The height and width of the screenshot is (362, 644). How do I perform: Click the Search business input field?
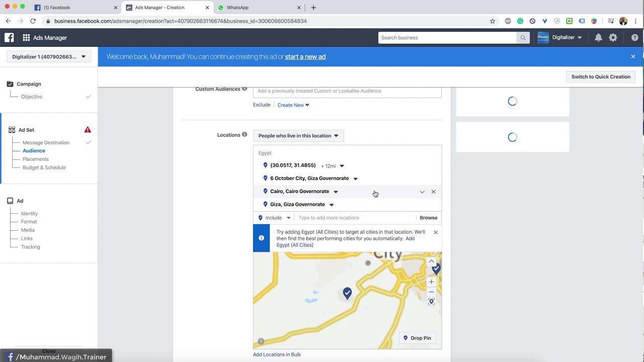(x=447, y=38)
